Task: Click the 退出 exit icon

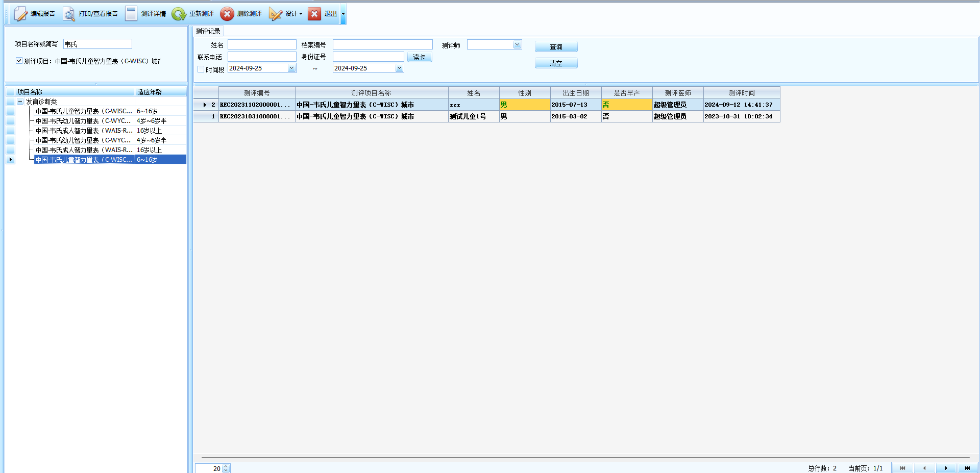Action: [315, 14]
